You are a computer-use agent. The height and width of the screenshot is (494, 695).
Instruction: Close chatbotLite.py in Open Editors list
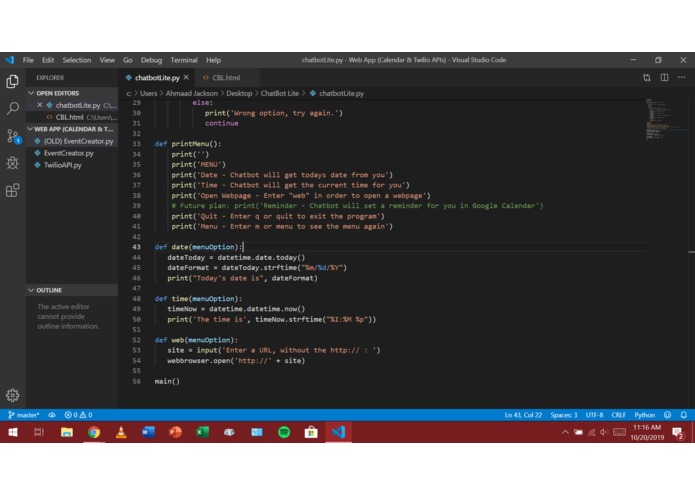click(40, 105)
